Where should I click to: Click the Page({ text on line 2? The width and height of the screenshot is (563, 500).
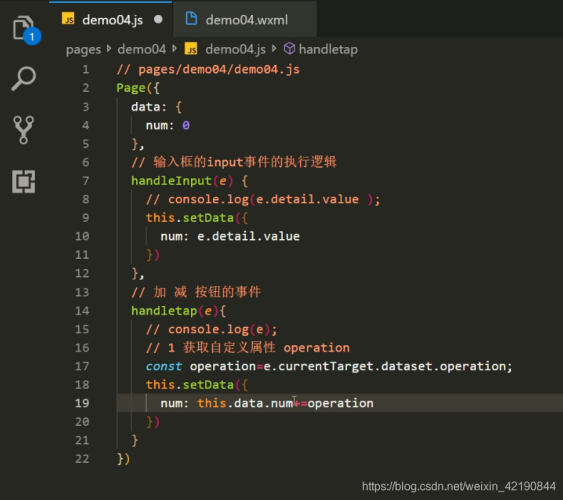click(x=138, y=88)
